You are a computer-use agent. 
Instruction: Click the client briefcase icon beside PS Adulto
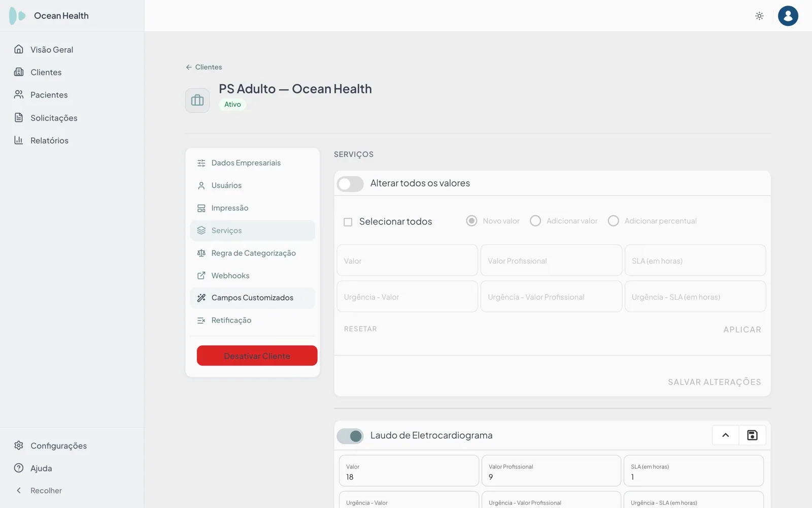click(197, 101)
